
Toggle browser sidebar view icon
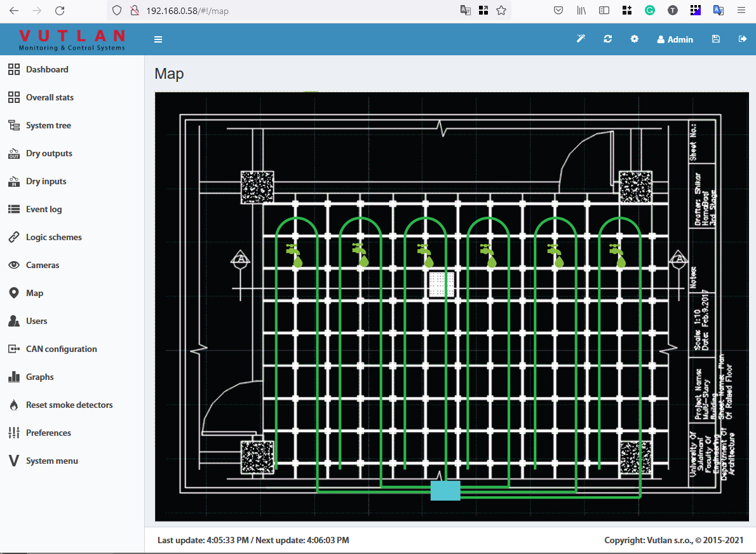click(x=604, y=11)
